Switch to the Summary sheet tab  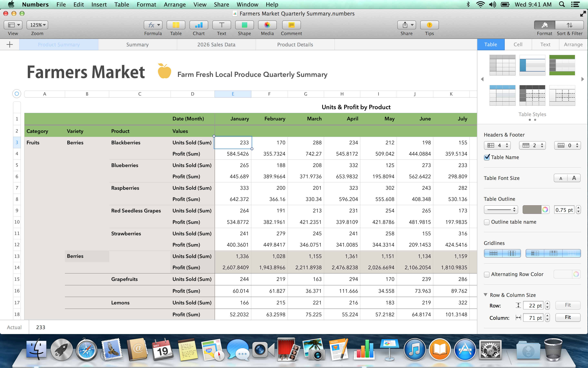point(137,45)
